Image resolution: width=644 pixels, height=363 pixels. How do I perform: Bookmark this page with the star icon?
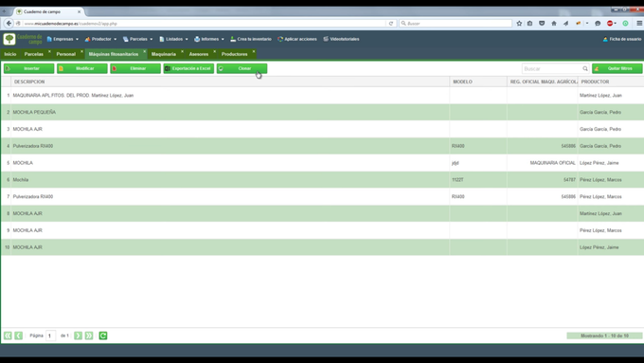click(519, 24)
